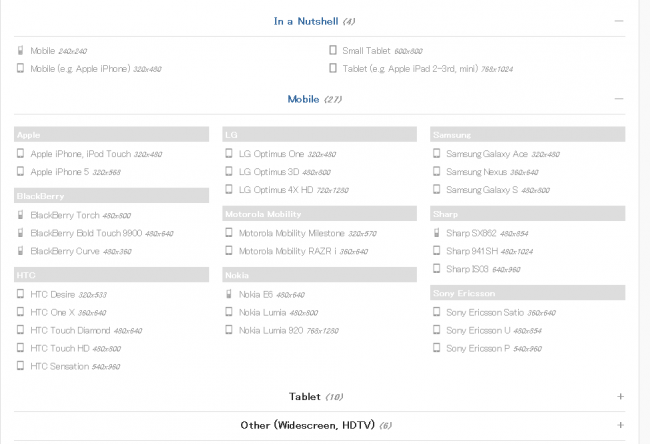Viewport: 650px width, 444px height.
Task: Click icon beside LG Optimus 4X HD
Action: (229, 189)
